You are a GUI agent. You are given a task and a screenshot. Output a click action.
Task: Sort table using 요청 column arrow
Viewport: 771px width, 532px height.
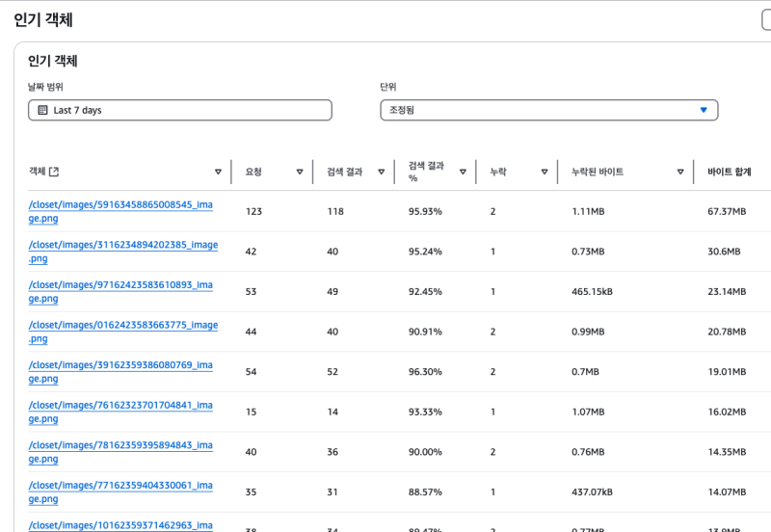coord(300,173)
